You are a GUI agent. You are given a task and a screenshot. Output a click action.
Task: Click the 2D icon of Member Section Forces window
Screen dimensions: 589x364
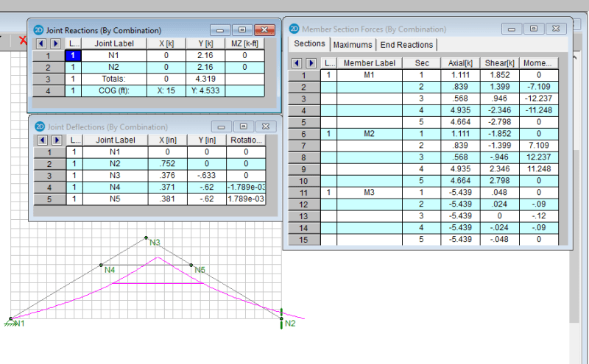[x=294, y=29]
